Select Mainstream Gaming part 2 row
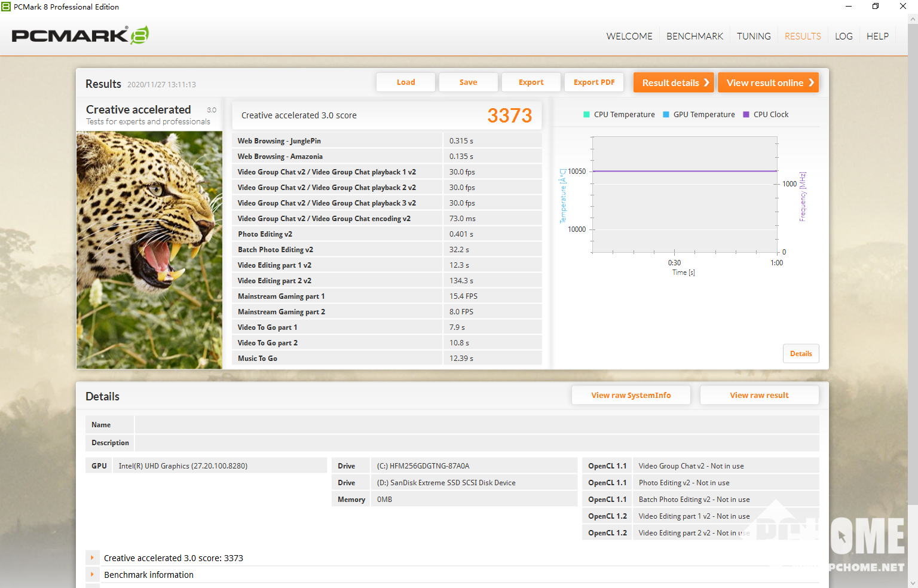 (387, 312)
